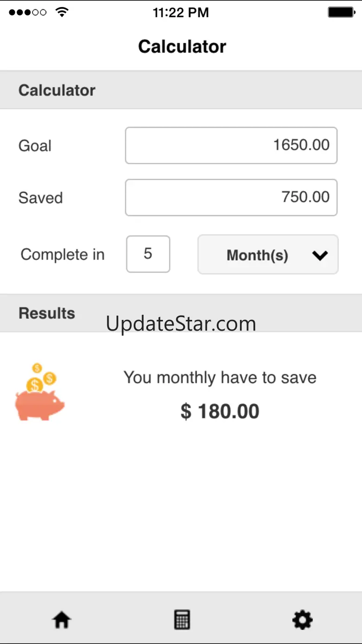This screenshot has height=644, width=362.
Task: Tap the Results section header
Action: coord(46,313)
